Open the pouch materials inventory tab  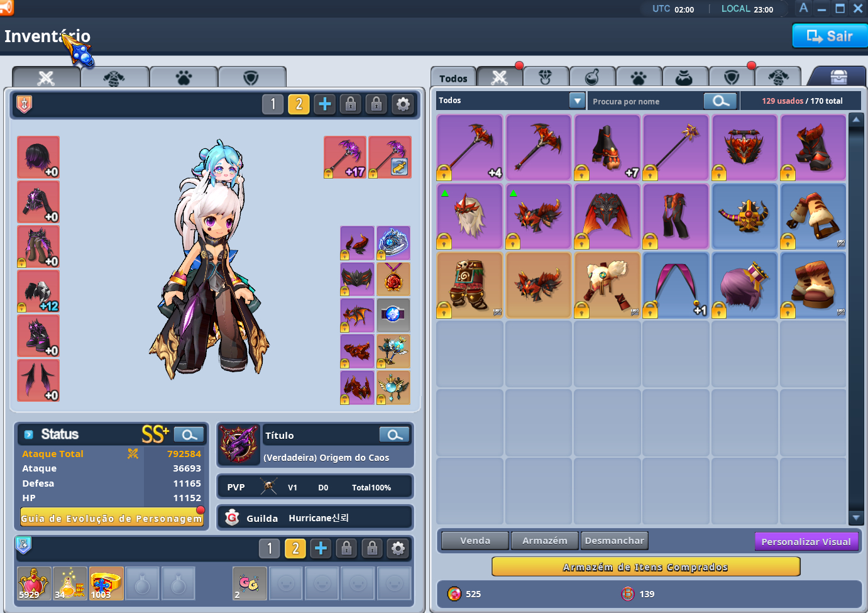pyautogui.click(x=684, y=77)
